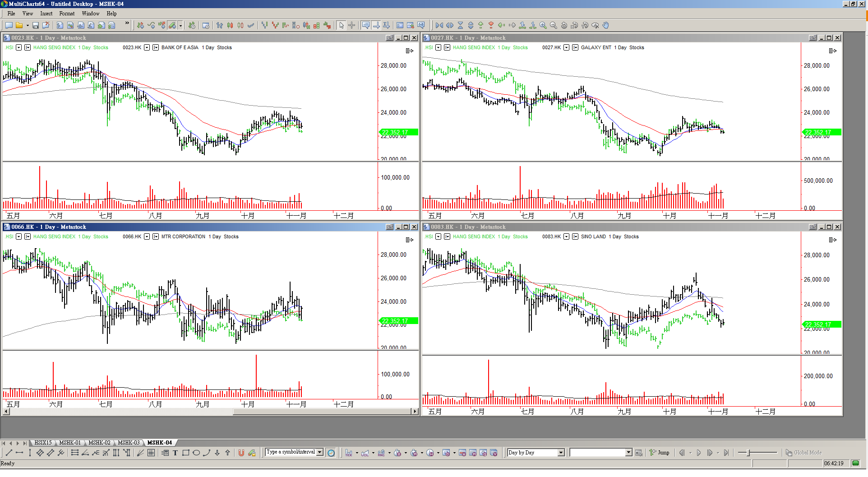The width and height of the screenshot is (868, 477).
Task: Click the Zoom In magnifier icon
Action: [543, 25]
